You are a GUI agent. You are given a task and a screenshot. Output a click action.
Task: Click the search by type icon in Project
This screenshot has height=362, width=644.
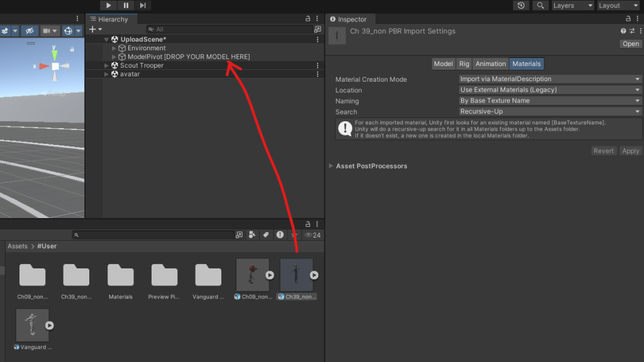(252, 235)
